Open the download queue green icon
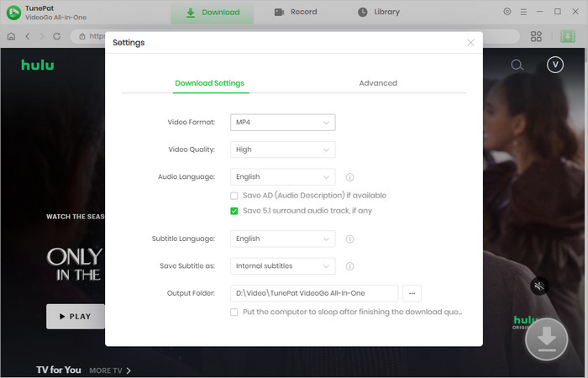The width and height of the screenshot is (588, 378). tap(568, 36)
